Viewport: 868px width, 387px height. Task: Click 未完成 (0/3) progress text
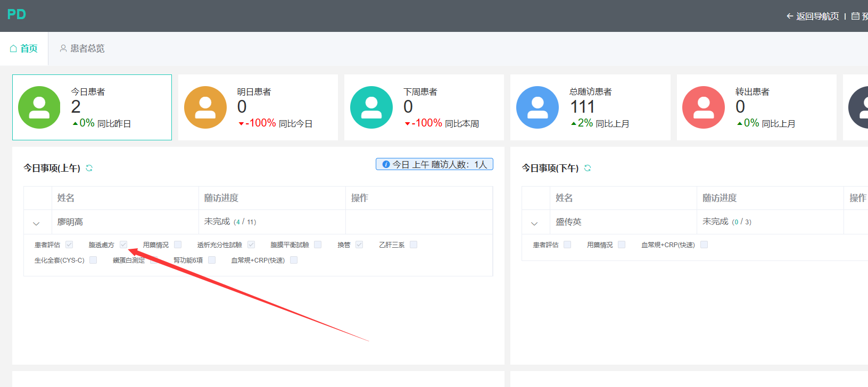pyautogui.click(x=727, y=221)
